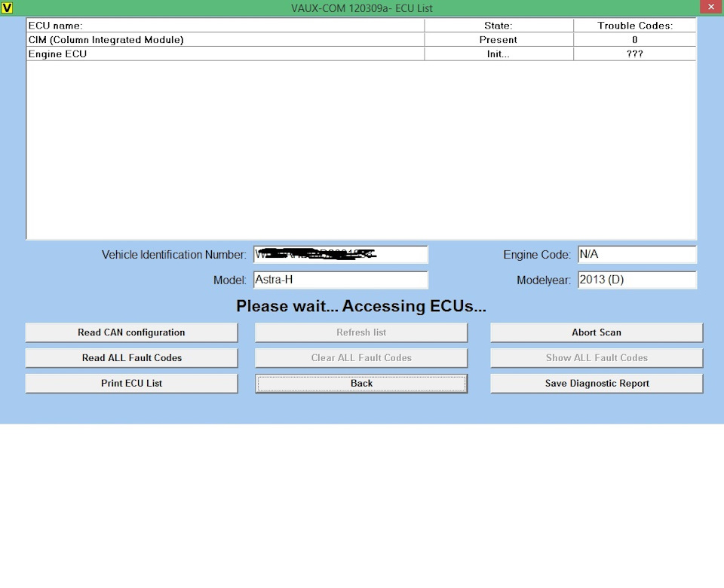Image resolution: width=724 pixels, height=588 pixels.
Task: Click the Vehicle Identification Number label
Action: [x=174, y=255]
